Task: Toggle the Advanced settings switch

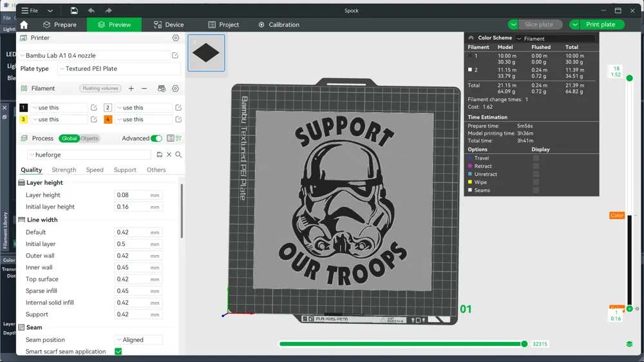Action: coord(156,138)
